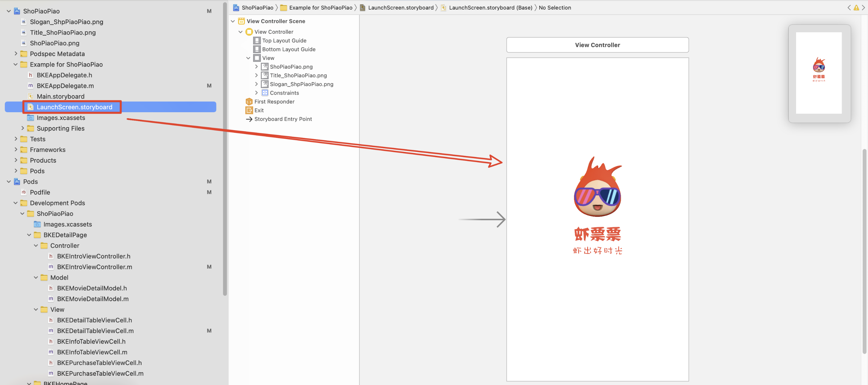Image resolution: width=868 pixels, height=385 pixels.
Task: Click the yellow View Controller icon in outline
Action: click(x=249, y=32)
